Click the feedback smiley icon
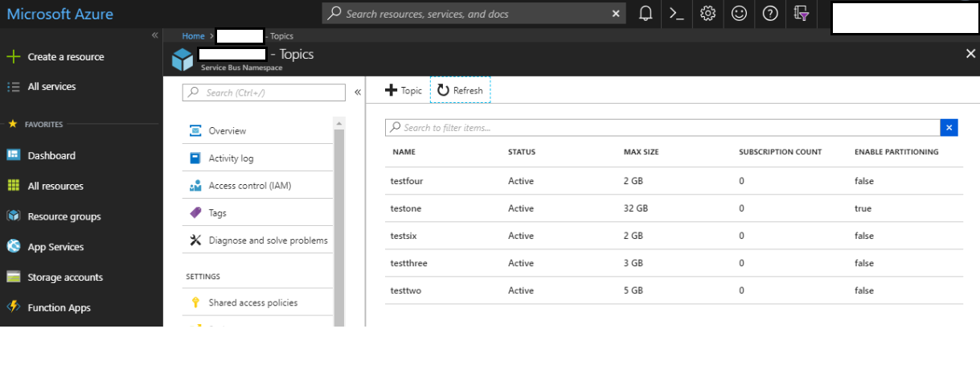Viewport: 980px width, 370px height. tap(739, 14)
